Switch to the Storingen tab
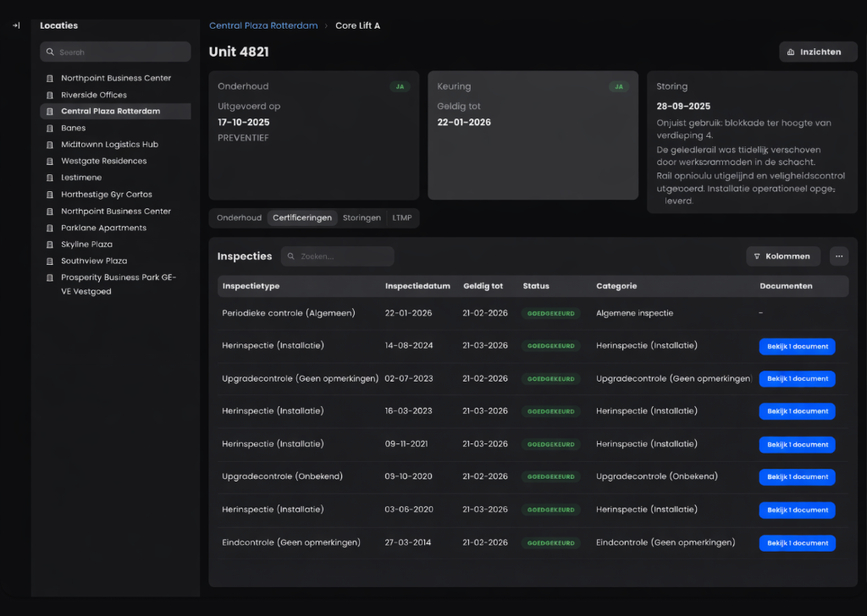This screenshot has width=867, height=616. coord(362,218)
